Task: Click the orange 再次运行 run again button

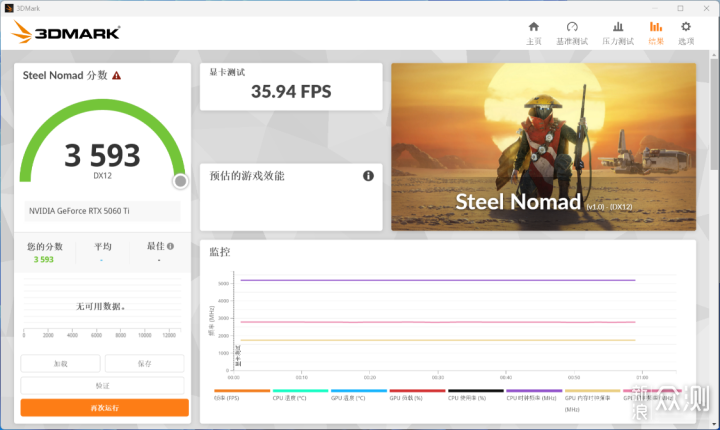Action: click(x=105, y=407)
